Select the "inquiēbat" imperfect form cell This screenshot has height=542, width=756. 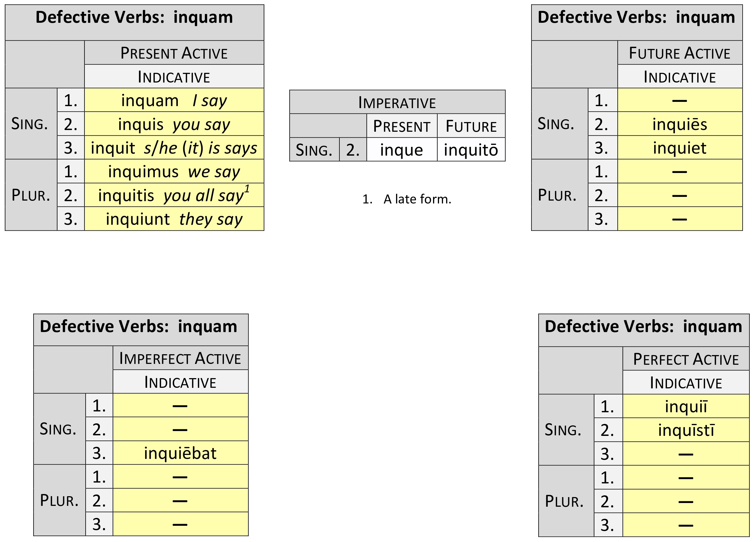pos(180,453)
